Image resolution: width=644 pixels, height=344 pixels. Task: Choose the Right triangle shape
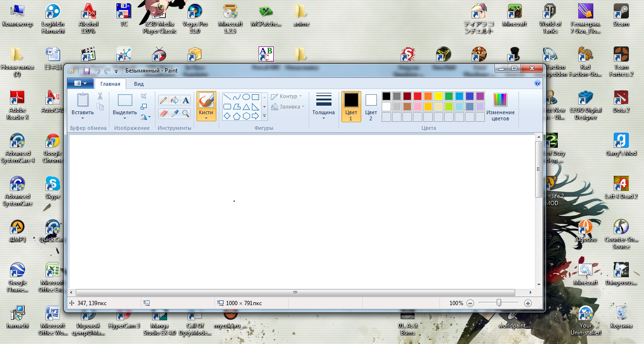click(255, 107)
